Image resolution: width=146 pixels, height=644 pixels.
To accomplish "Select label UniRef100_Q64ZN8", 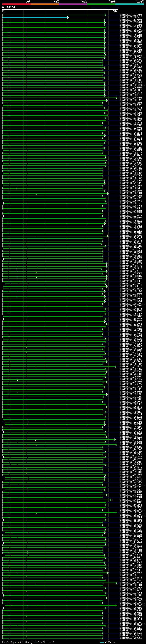I will click(x=131, y=87).
